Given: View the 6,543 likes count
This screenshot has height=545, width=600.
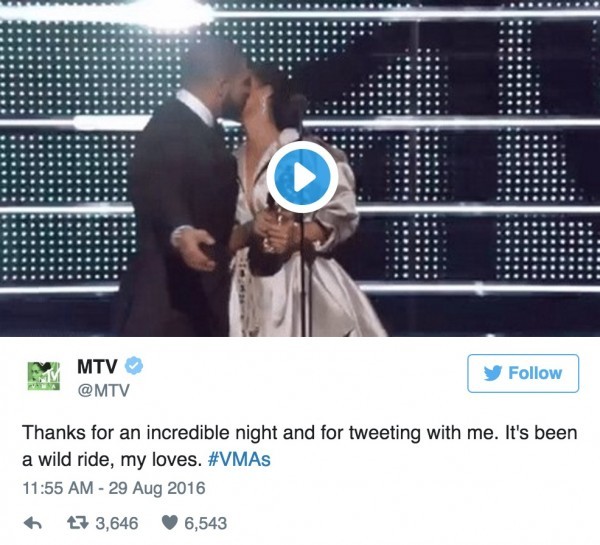Looking at the screenshot, I should tap(205, 523).
